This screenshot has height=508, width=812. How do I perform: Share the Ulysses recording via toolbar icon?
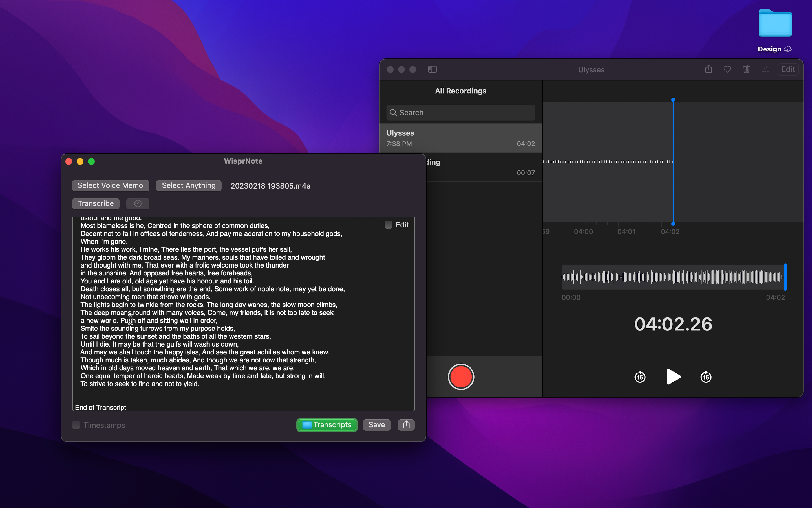click(x=708, y=69)
